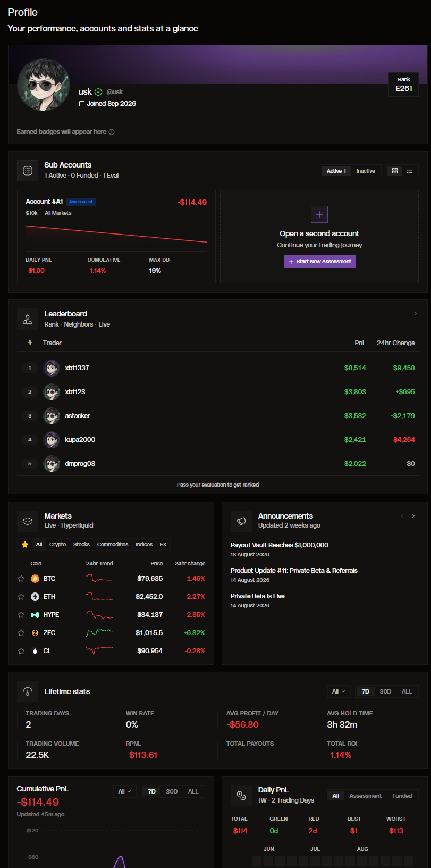Click the Assessment tag on Account #A1

[81, 202]
